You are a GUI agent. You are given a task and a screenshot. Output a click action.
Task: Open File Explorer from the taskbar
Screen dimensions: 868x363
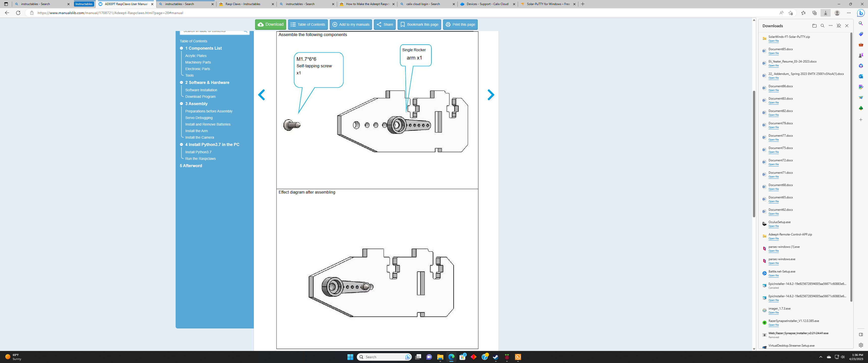440,357
